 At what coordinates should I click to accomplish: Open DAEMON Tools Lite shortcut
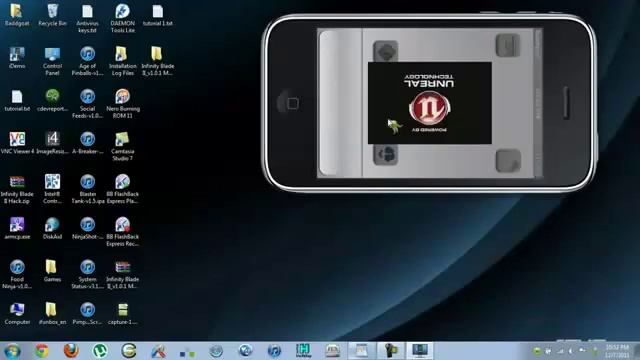point(122,18)
